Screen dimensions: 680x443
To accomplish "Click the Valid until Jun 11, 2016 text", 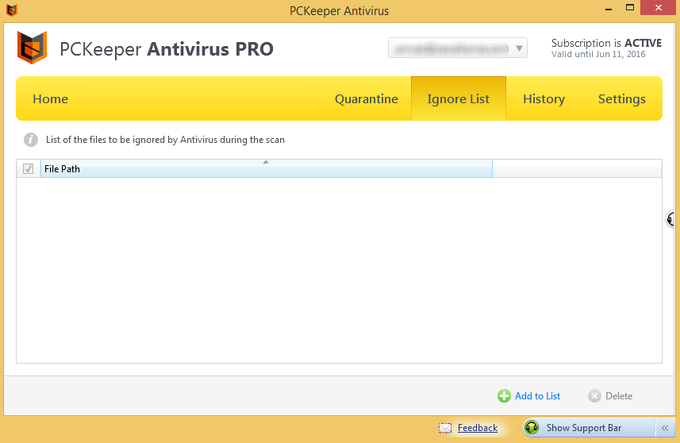I will click(598, 54).
